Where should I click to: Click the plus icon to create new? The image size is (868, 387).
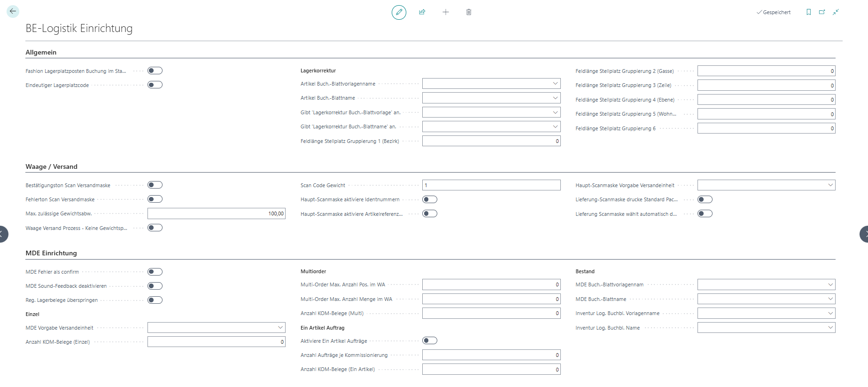tap(446, 12)
